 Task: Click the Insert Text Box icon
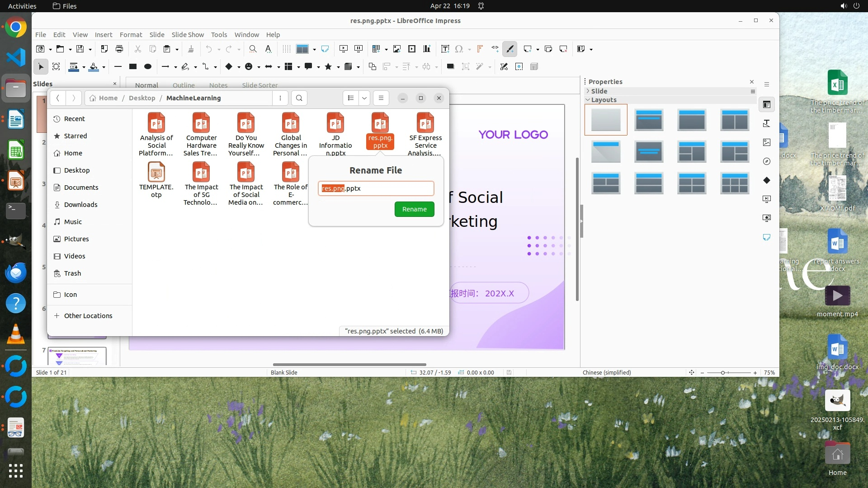click(x=445, y=49)
